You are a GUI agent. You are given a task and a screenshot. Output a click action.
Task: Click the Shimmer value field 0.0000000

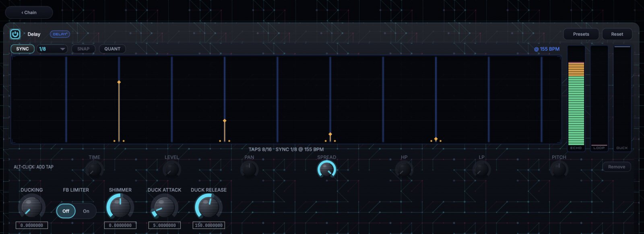(120, 226)
